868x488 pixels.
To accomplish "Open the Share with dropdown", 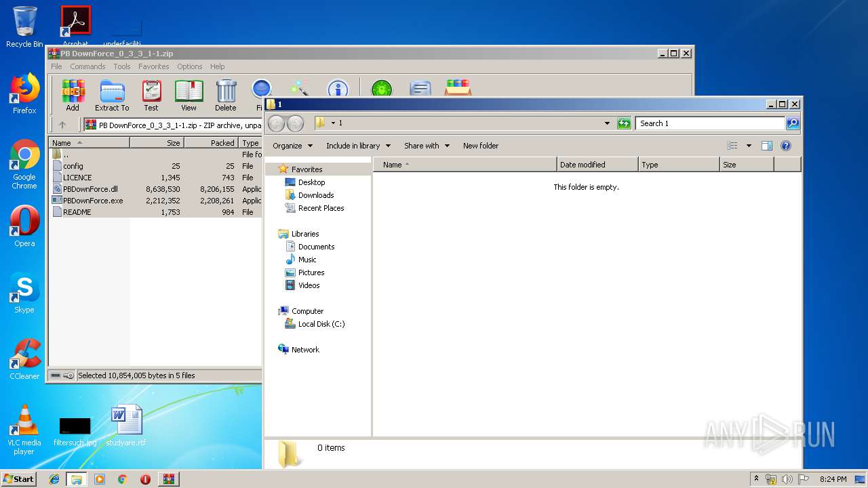I will pos(427,146).
